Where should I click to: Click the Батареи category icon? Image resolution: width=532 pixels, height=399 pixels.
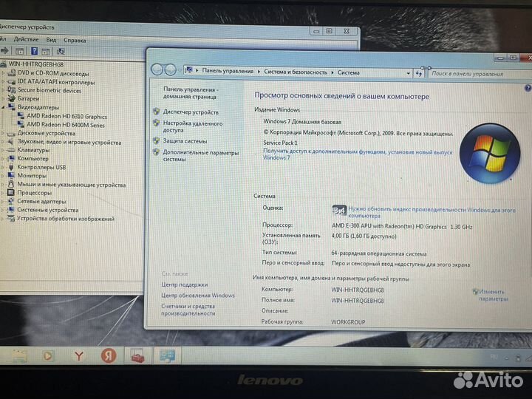12,98
